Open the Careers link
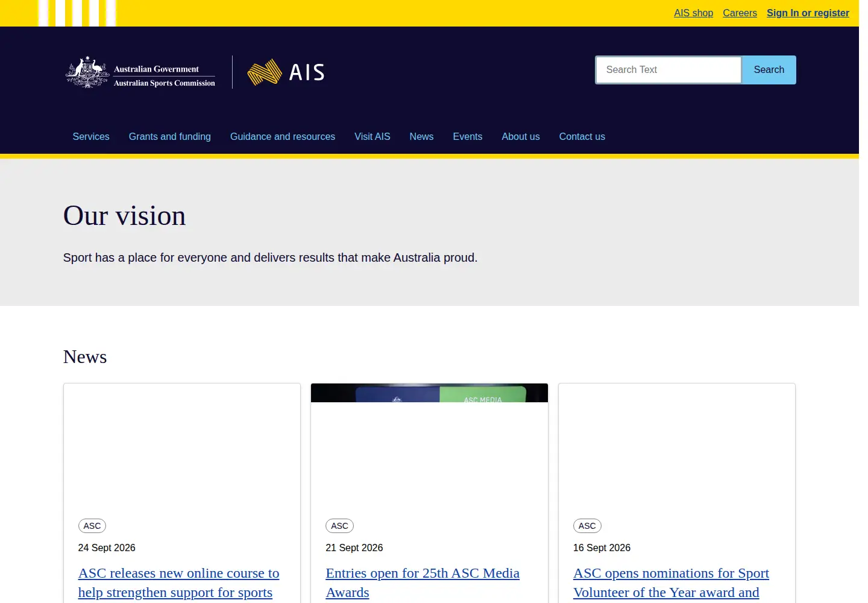 (740, 13)
